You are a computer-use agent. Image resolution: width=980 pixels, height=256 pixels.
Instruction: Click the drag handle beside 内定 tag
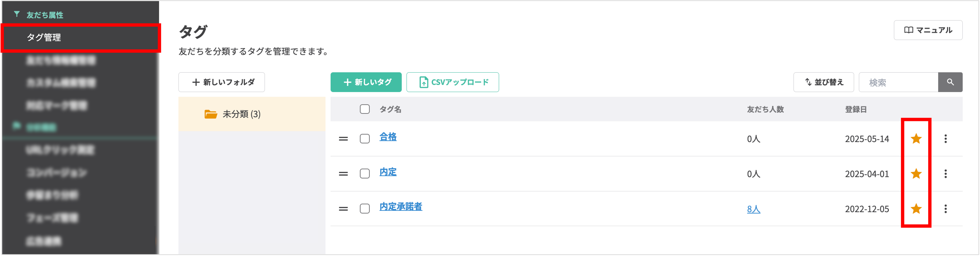click(x=344, y=174)
